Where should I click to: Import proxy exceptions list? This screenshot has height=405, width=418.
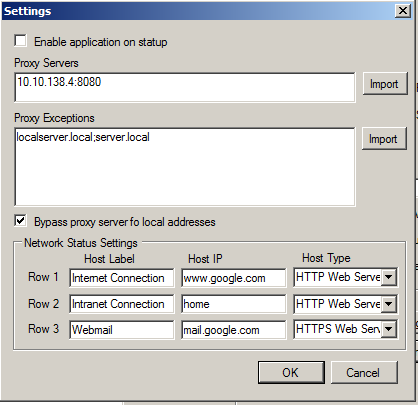[x=384, y=139]
